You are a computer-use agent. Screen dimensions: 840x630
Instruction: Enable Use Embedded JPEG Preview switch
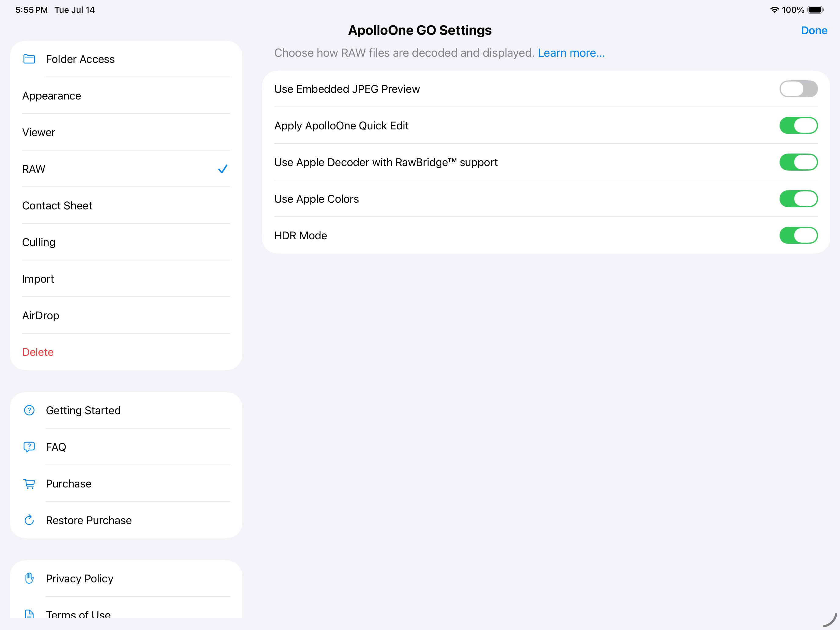(x=798, y=89)
